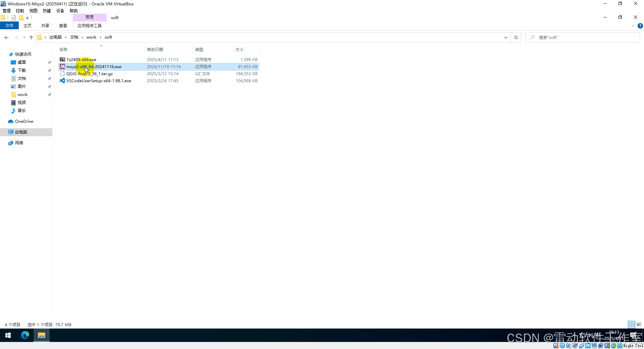Click quick access toolbar new folder icon
Image resolution: width=644 pixels, height=349 pixels.
tap(21, 18)
